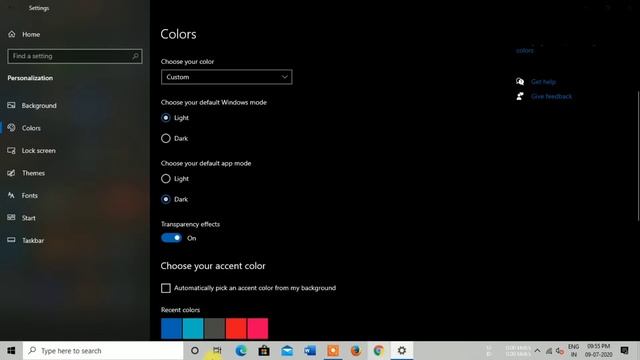Check automatically pick an accent color
The width and height of the screenshot is (640, 360).
tap(166, 288)
